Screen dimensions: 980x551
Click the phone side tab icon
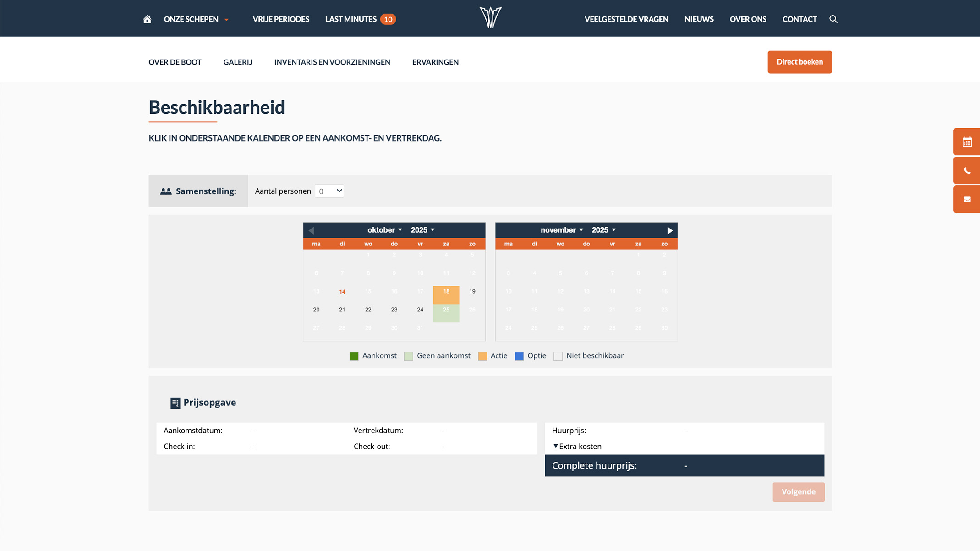[967, 171]
